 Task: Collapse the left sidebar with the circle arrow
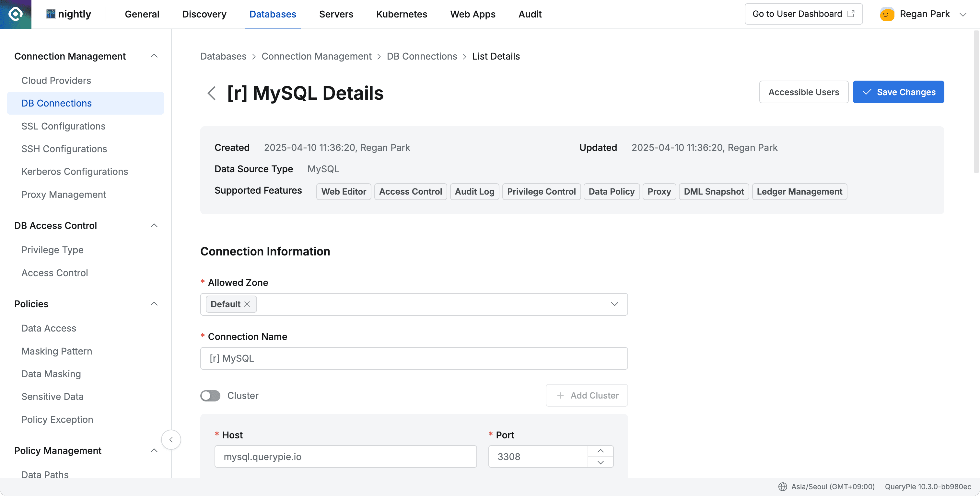coord(171,439)
